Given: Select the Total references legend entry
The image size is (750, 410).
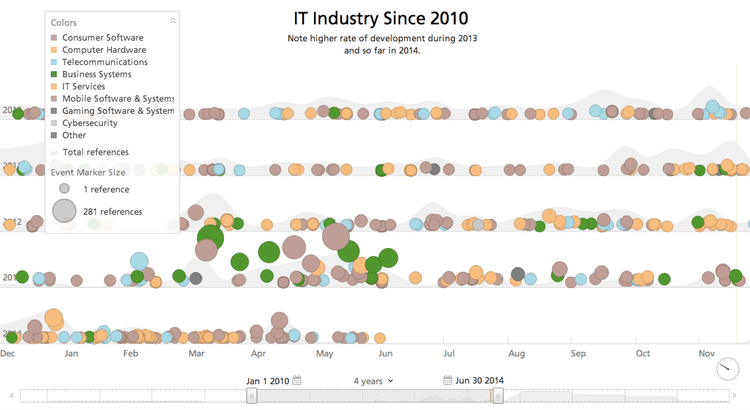Looking at the screenshot, I should (95, 152).
